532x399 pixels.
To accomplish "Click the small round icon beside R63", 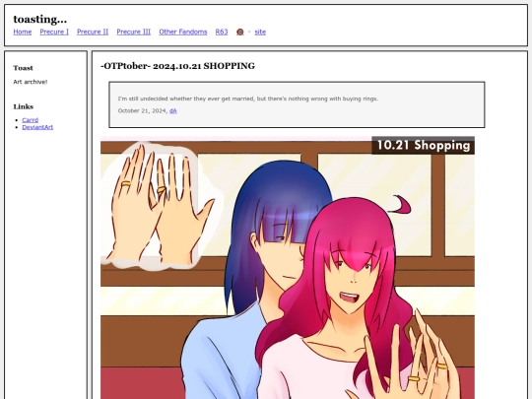I will pyautogui.click(x=239, y=32).
